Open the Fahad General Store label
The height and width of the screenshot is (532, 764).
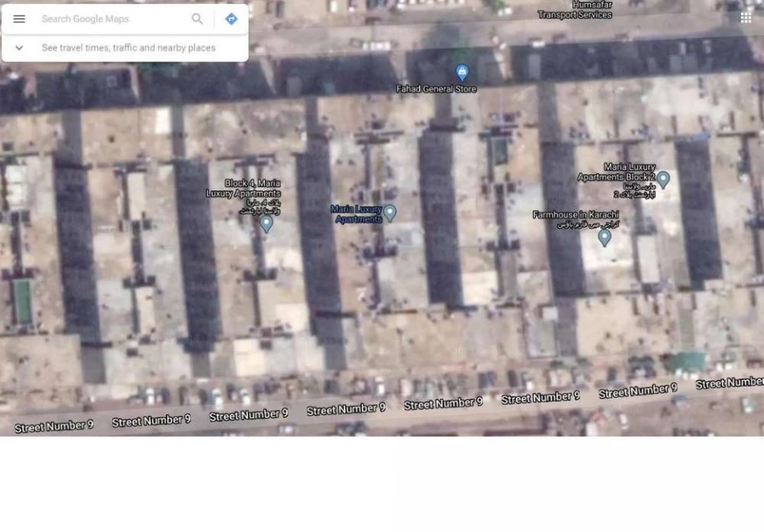click(436, 89)
